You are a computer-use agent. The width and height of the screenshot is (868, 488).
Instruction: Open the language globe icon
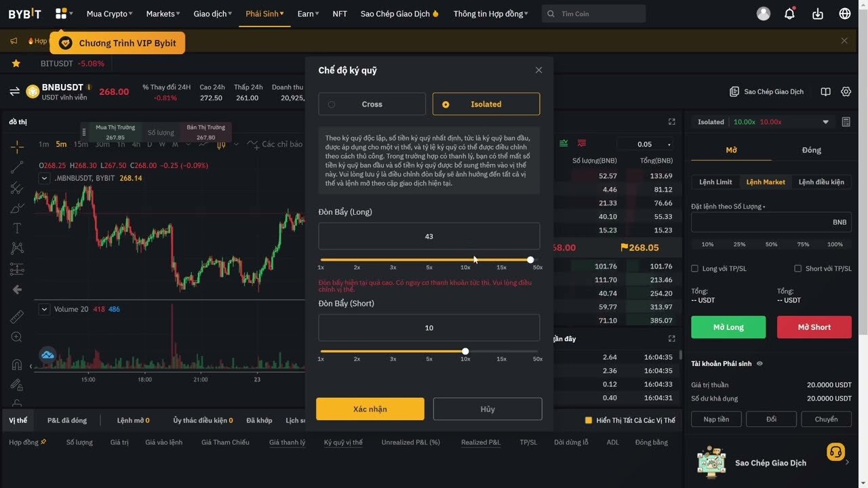[x=845, y=14]
